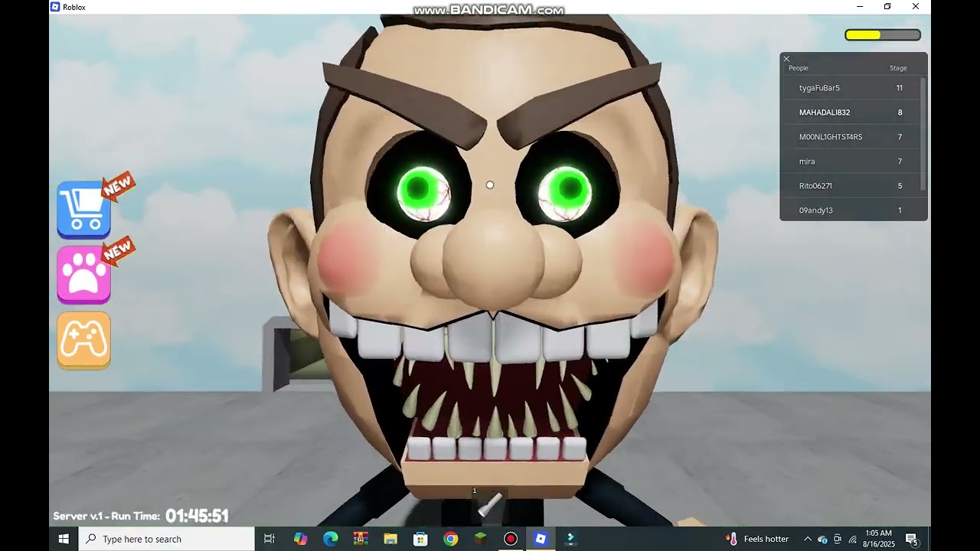Screen dimensions: 980x551
Task: Click the leaderboard scrollbar
Action: coord(923,134)
